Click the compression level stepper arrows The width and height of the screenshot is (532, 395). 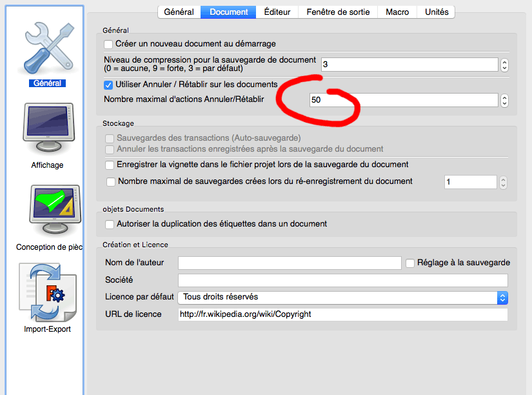point(504,65)
